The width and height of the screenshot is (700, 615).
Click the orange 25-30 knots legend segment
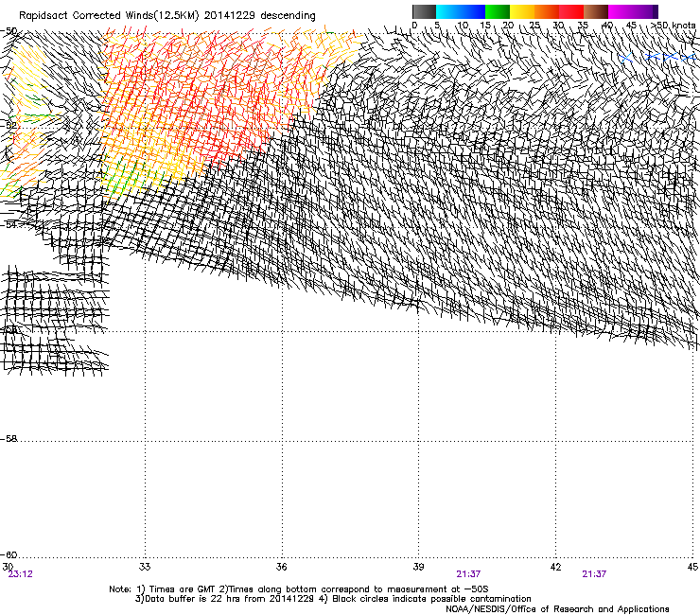tap(547, 11)
